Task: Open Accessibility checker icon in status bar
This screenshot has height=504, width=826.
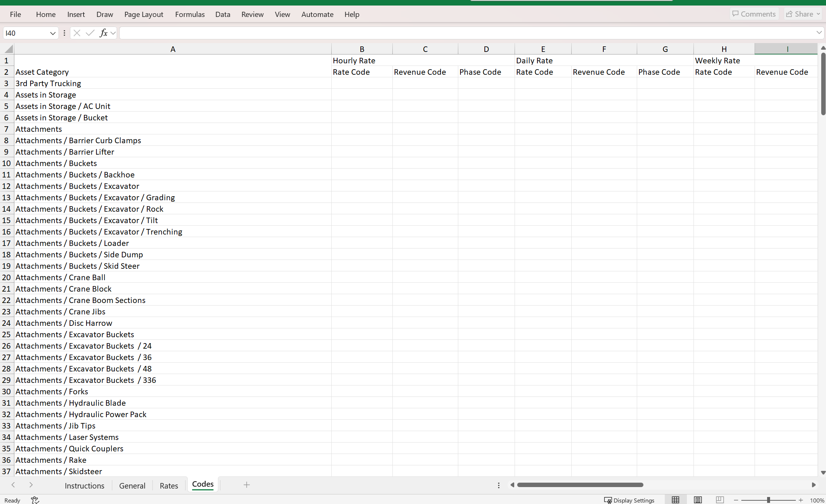Action: click(35, 500)
